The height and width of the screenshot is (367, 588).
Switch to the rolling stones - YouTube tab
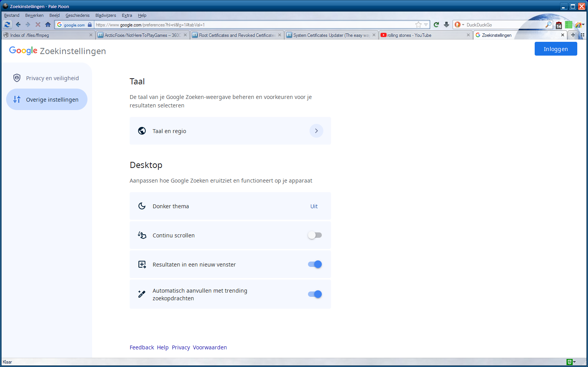tap(425, 35)
